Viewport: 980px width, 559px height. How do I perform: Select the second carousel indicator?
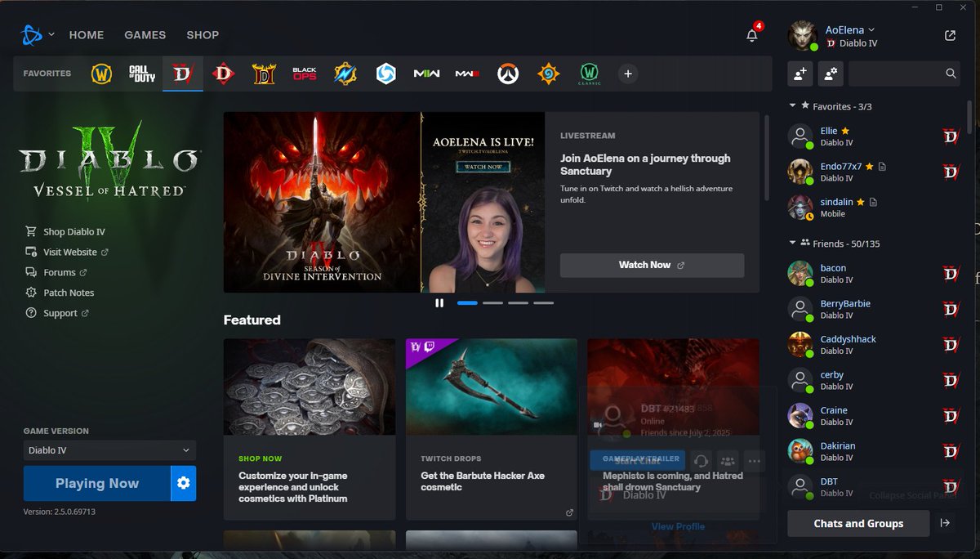pyautogui.click(x=492, y=303)
